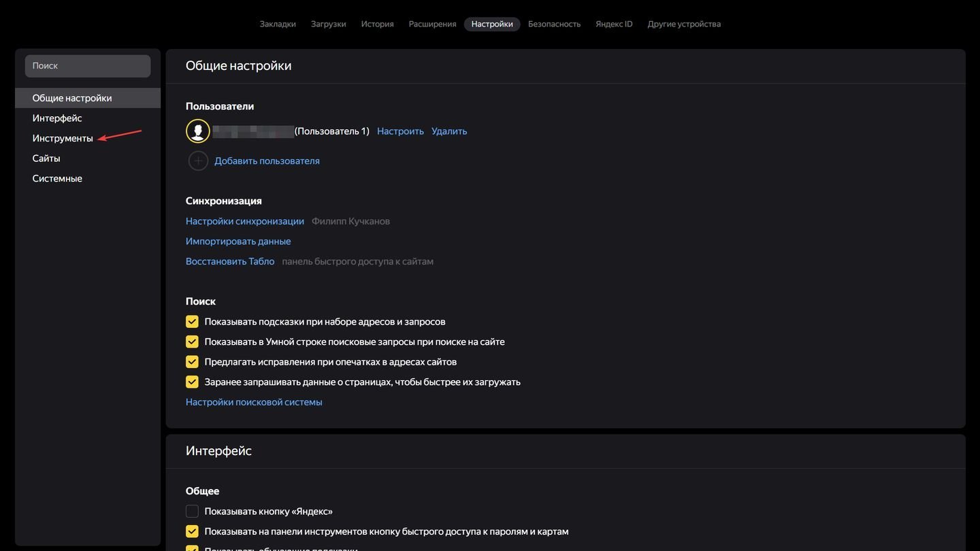The image size is (980, 551).
Task: Click Восстановить Табло link
Action: (x=230, y=261)
